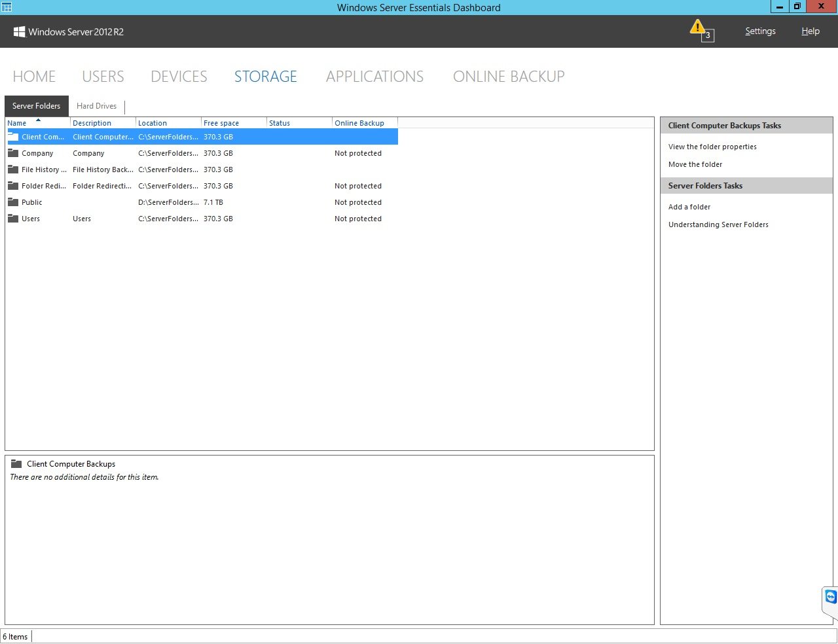Viewport: 838px width, 644px height.
Task: Select the File History folder name
Action: [44, 170]
